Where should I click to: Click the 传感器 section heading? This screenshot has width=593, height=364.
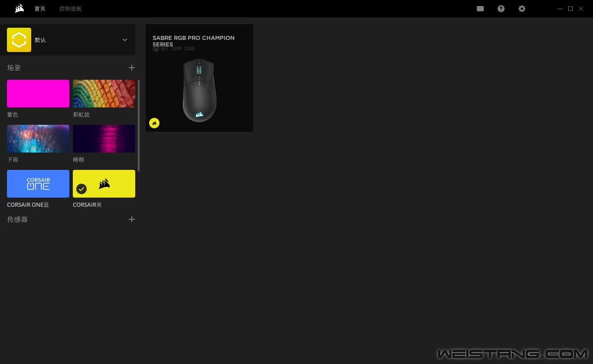point(17,219)
